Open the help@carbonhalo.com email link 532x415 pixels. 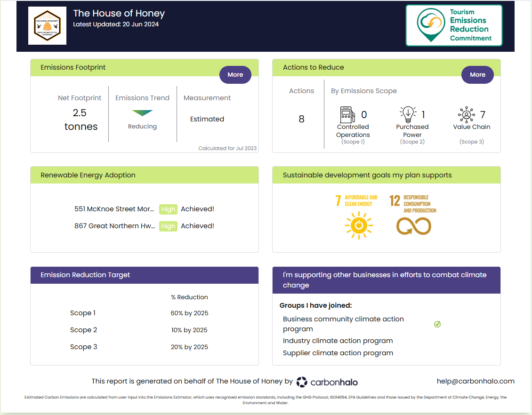[476, 381]
